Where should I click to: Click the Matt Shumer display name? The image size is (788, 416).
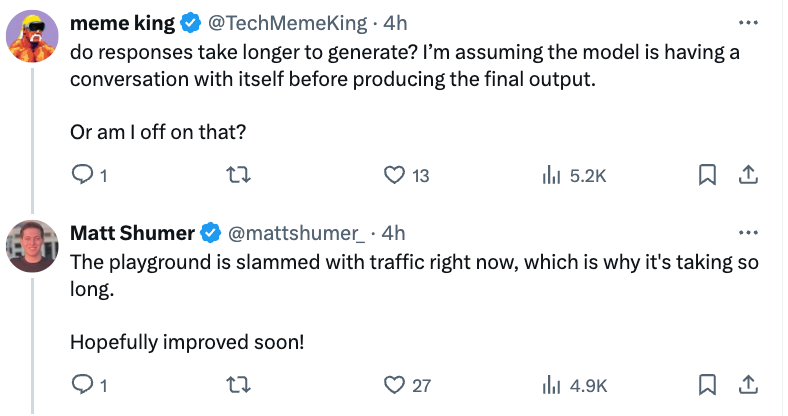tap(132, 233)
